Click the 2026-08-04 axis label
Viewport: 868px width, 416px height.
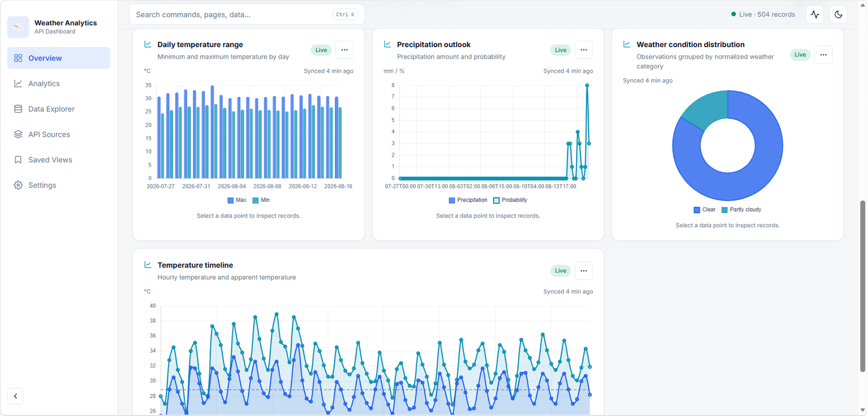232,186
